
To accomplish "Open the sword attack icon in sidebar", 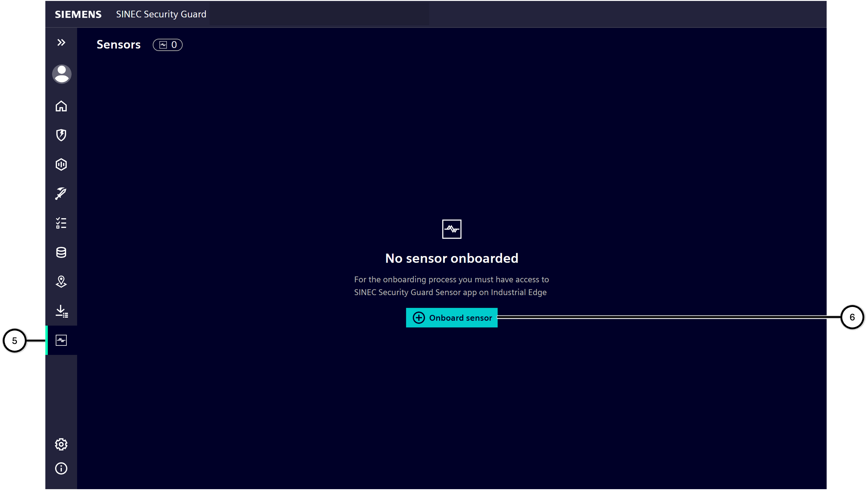I will pos(61,194).
